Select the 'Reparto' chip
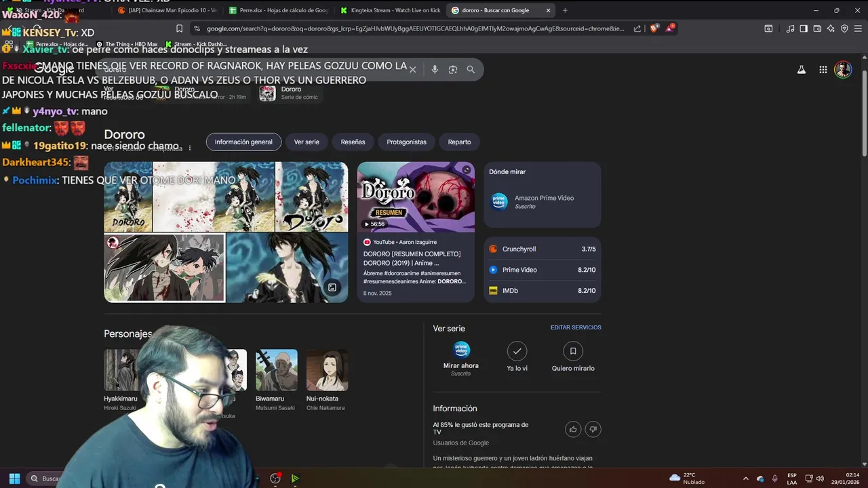The image size is (868, 488). click(459, 142)
